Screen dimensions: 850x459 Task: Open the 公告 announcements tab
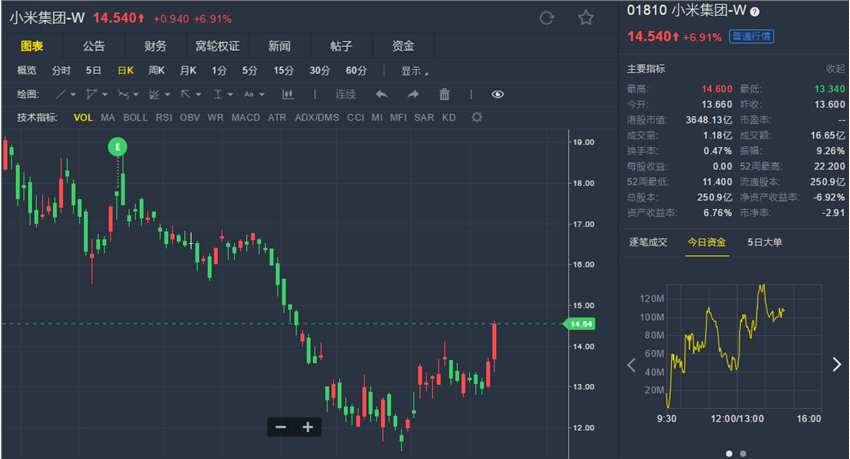point(93,46)
